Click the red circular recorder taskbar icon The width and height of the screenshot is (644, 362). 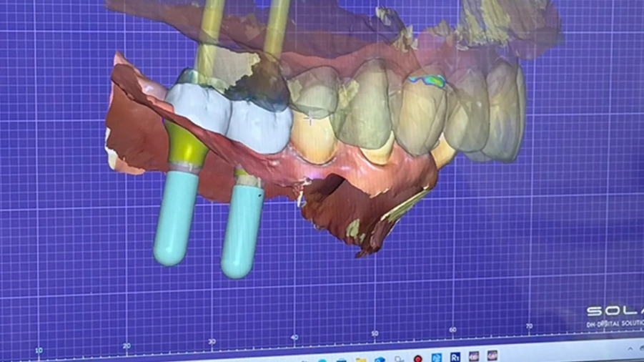417,358
